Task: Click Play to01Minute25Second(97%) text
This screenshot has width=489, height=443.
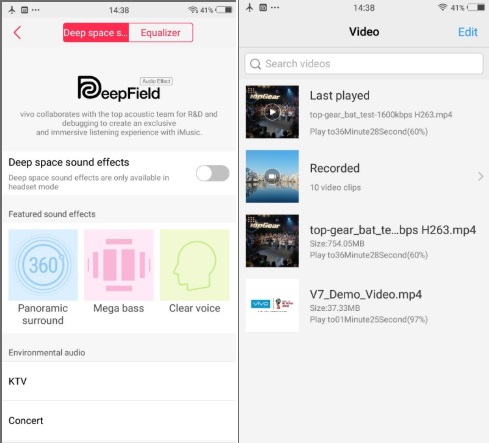Action: click(x=369, y=319)
